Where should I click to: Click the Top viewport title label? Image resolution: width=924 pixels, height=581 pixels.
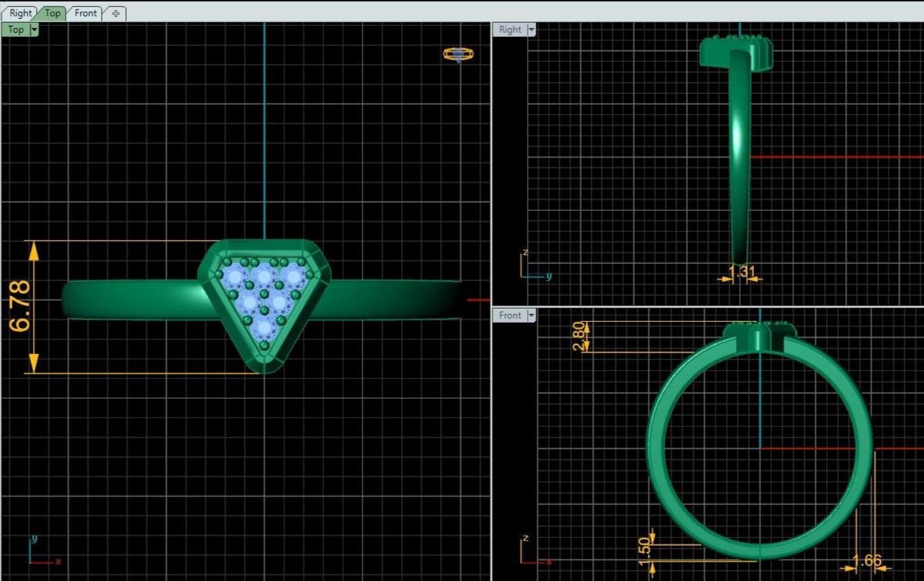[15, 30]
